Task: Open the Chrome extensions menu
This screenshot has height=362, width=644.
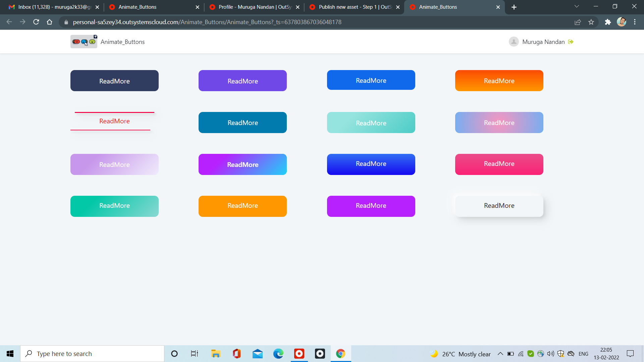Action: click(608, 22)
